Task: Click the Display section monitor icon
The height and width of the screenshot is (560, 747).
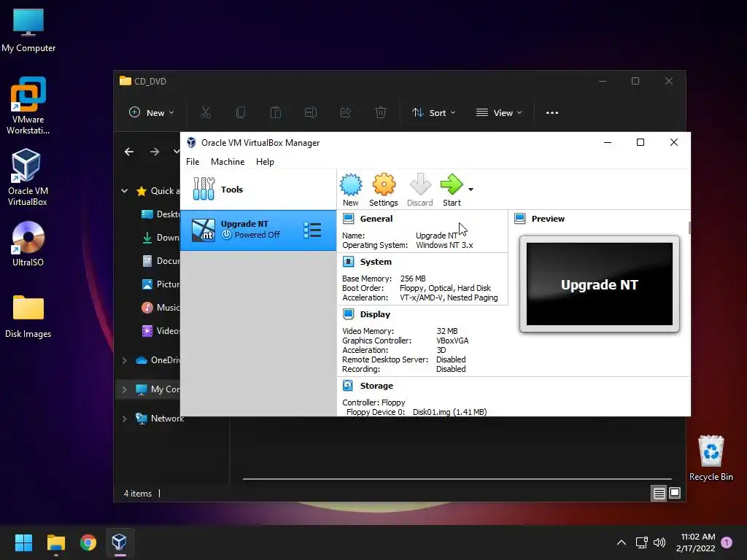Action: [x=348, y=314]
